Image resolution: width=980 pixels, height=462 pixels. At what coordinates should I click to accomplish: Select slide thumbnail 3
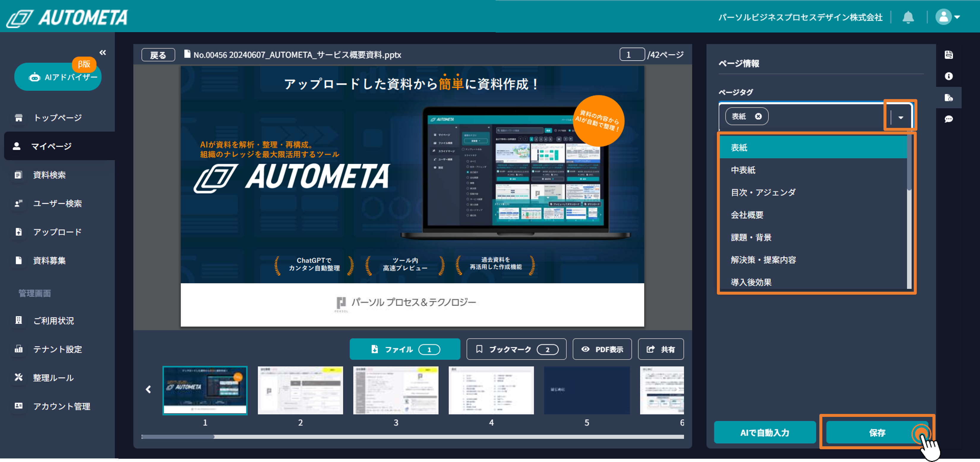396,390
